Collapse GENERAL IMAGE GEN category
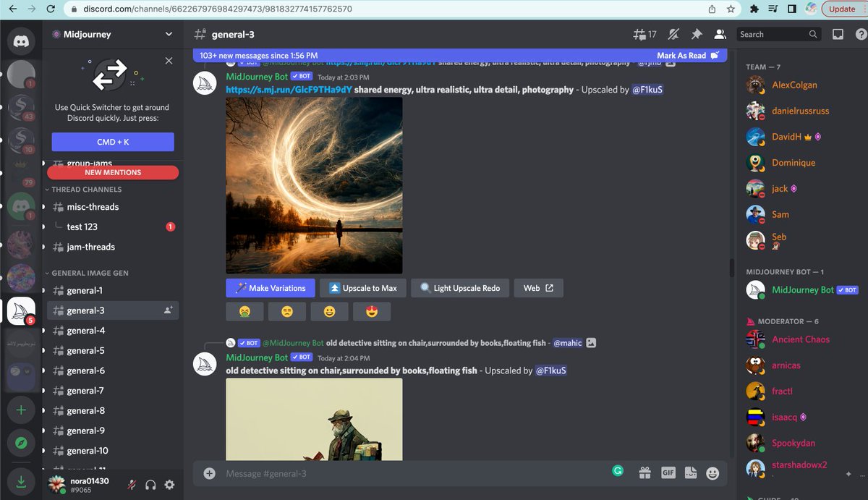This screenshot has height=500, width=868. (90, 273)
